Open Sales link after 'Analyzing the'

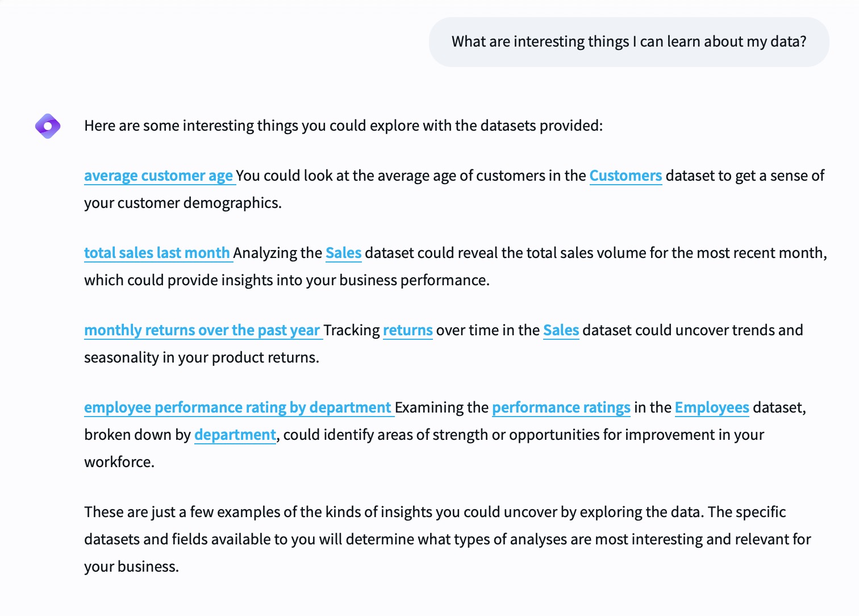point(343,253)
